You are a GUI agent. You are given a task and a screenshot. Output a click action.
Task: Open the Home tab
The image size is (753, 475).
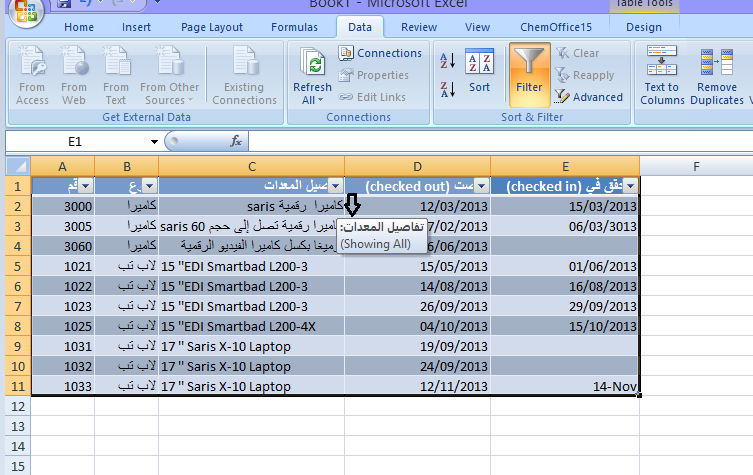(x=79, y=27)
